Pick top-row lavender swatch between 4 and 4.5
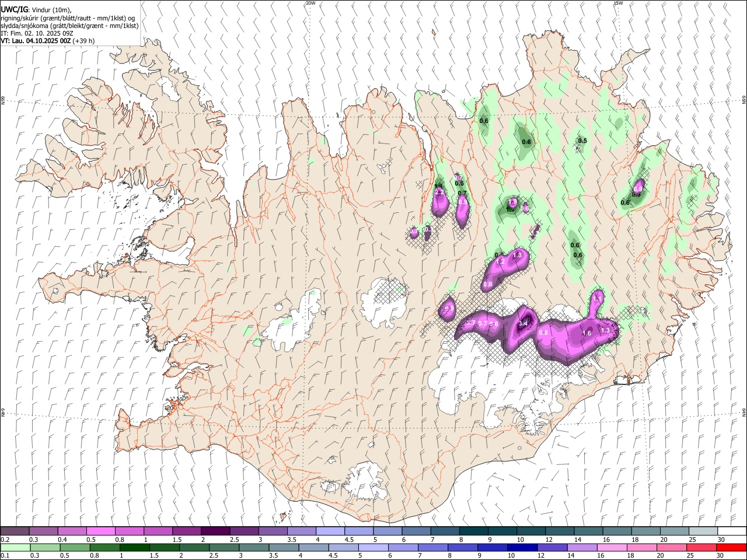This screenshot has height=560, width=747. (x=330, y=531)
